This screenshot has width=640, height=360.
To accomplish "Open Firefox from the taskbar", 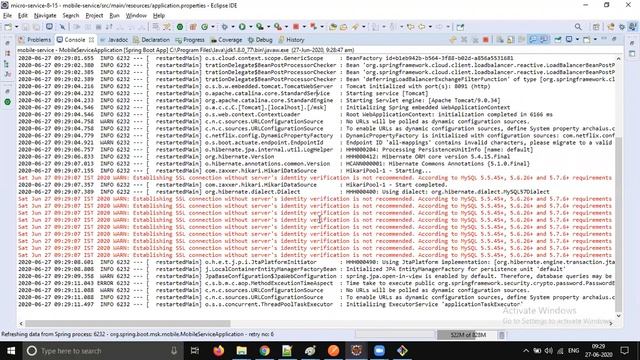I will (218, 351).
